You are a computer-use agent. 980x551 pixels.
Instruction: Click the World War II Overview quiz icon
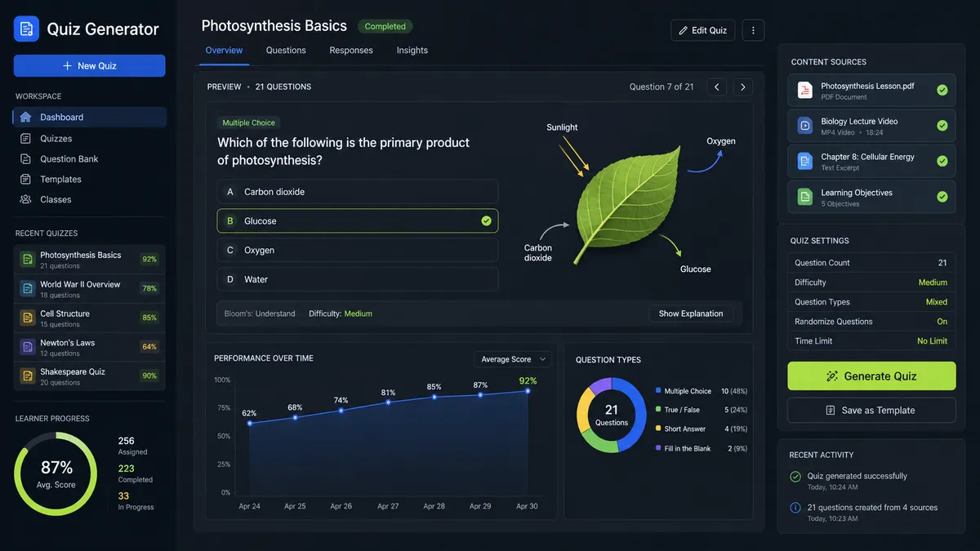[x=27, y=289]
